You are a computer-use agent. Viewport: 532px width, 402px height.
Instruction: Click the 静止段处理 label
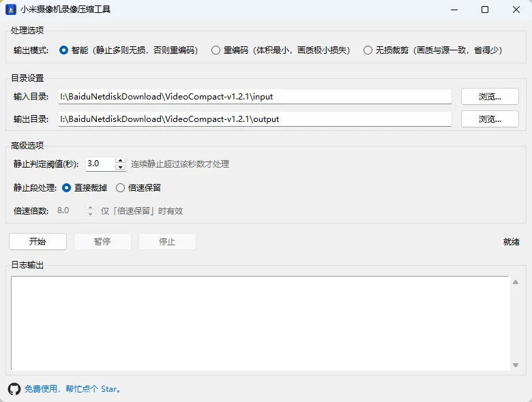pyautogui.click(x=35, y=188)
